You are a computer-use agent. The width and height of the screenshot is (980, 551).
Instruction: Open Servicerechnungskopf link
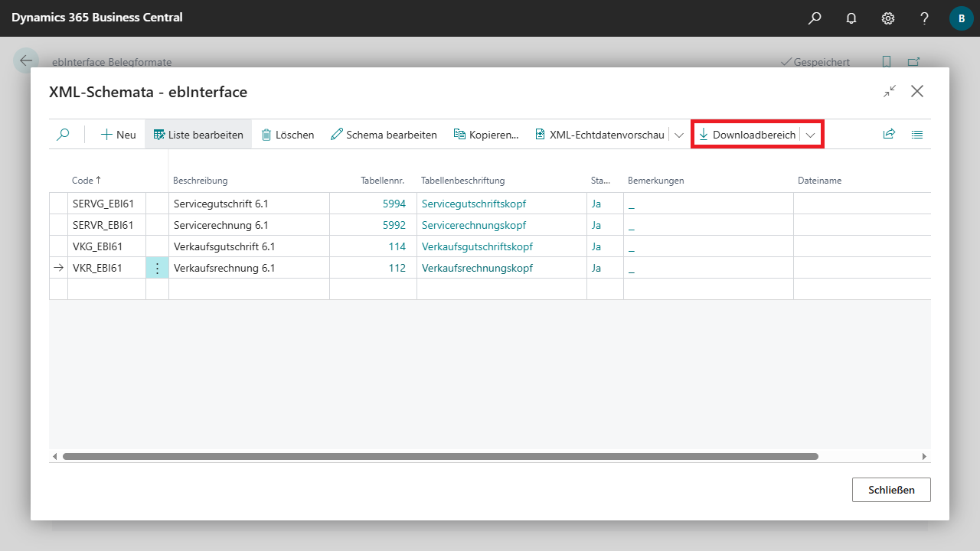coord(474,225)
